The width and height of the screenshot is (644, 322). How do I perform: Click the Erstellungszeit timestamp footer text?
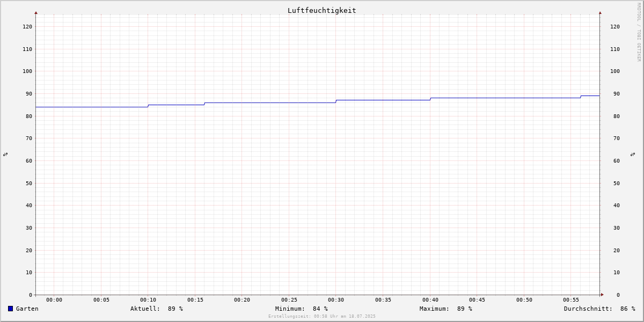322,317
